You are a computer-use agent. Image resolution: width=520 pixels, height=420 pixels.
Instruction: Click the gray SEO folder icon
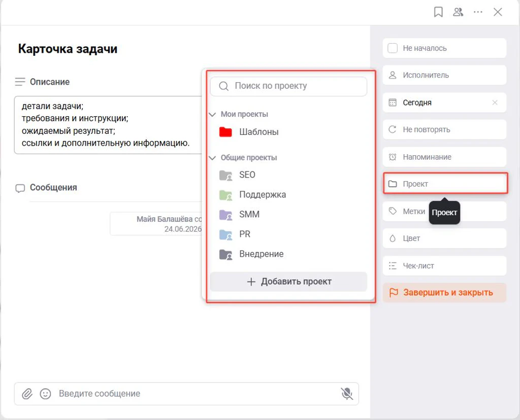pos(225,175)
